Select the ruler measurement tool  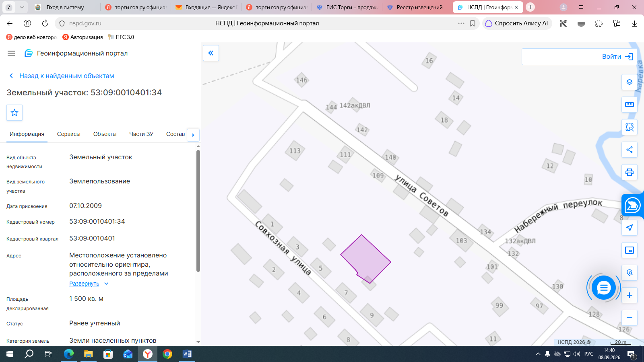pyautogui.click(x=630, y=105)
